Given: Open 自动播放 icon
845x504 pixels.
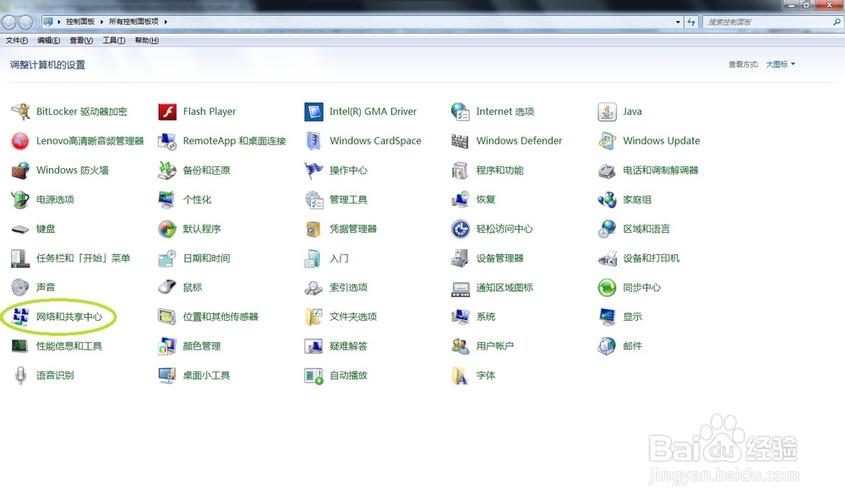Looking at the screenshot, I should pyautogui.click(x=313, y=376).
